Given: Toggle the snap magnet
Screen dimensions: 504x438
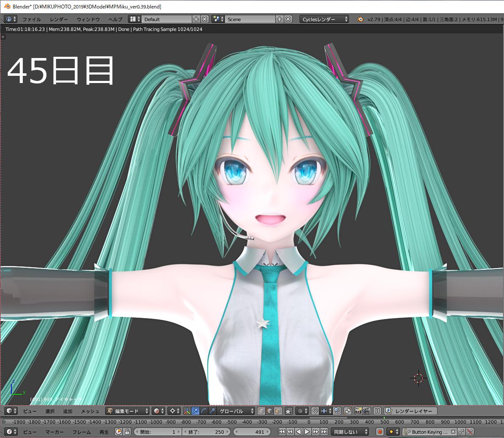Looking at the screenshot, I should point(316,411).
